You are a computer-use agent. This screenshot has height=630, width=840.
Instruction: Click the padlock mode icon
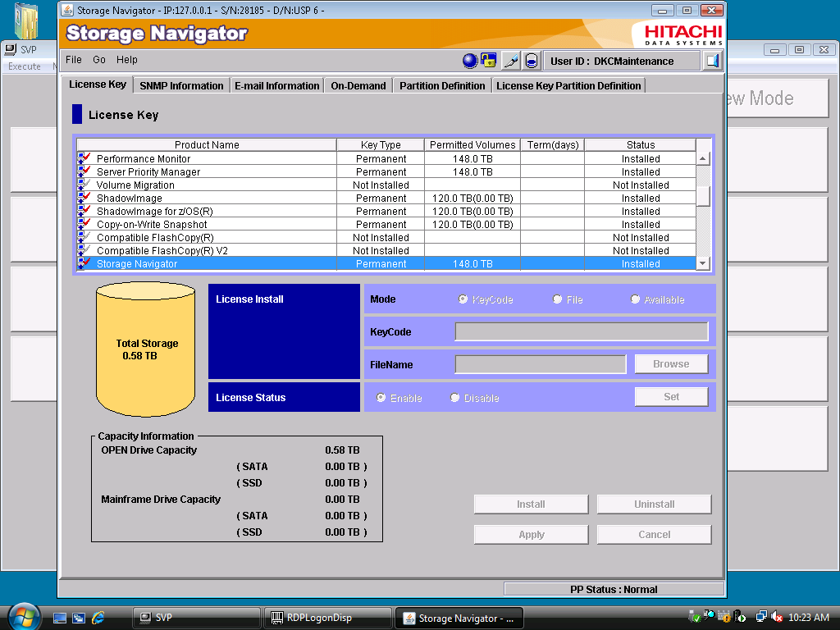489,61
